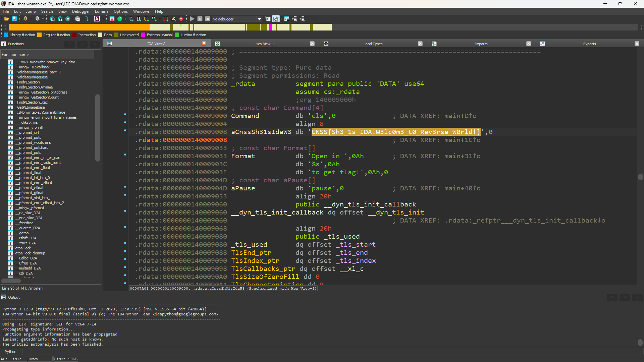The width and height of the screenshot is (644, 362).
Task: Close the Hex View-1 tab
Action: 312,44
